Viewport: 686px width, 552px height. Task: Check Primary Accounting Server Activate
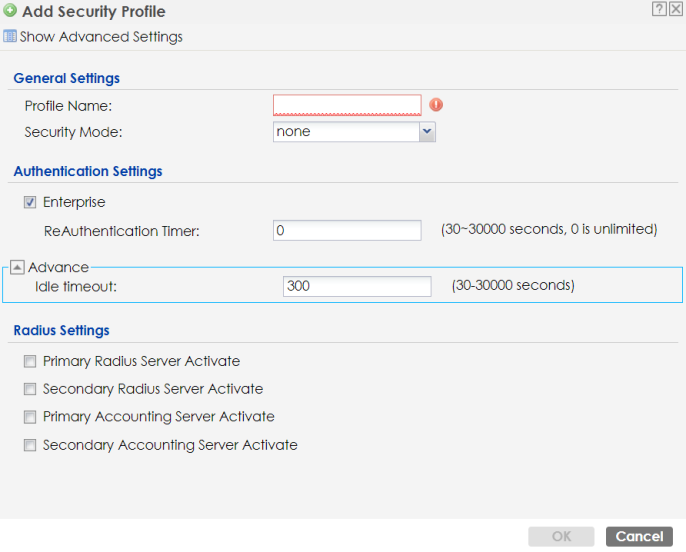click(30, 417)
